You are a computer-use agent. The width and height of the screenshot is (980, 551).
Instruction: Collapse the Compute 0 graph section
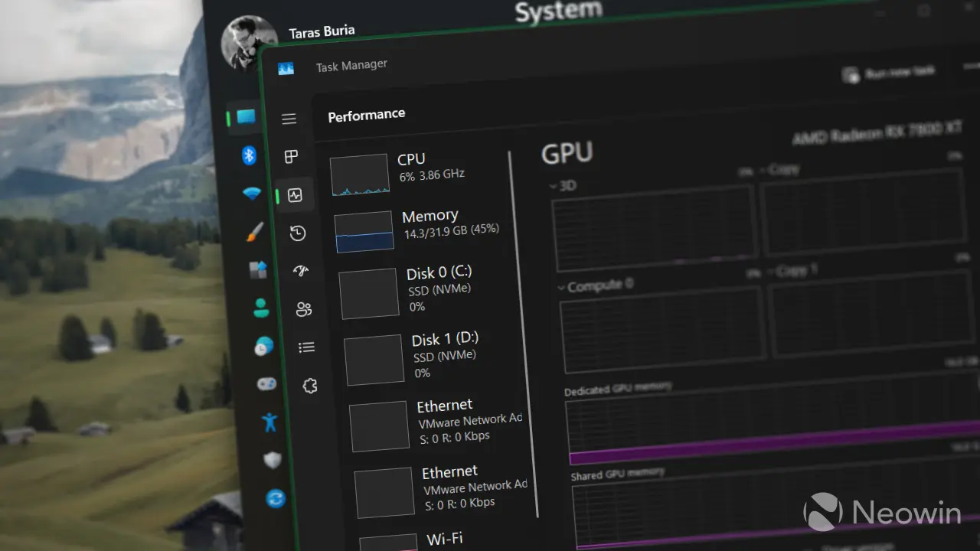point(561,285)
